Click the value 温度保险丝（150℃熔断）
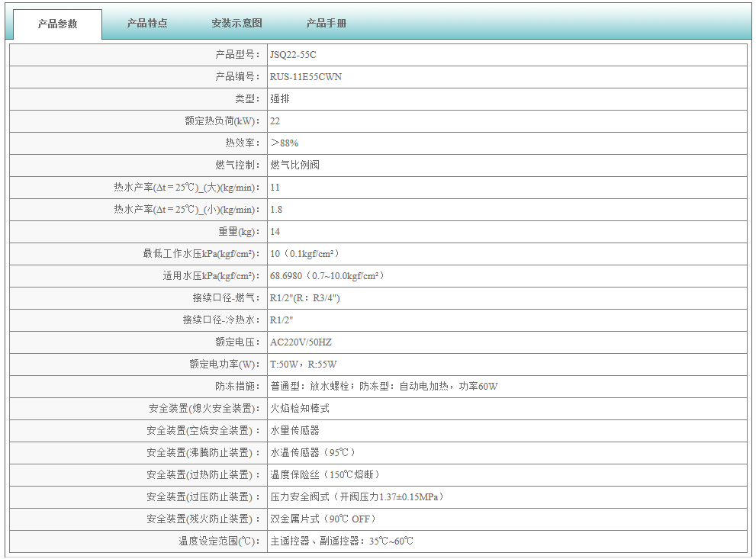The image size is (756, 559). 326,474
